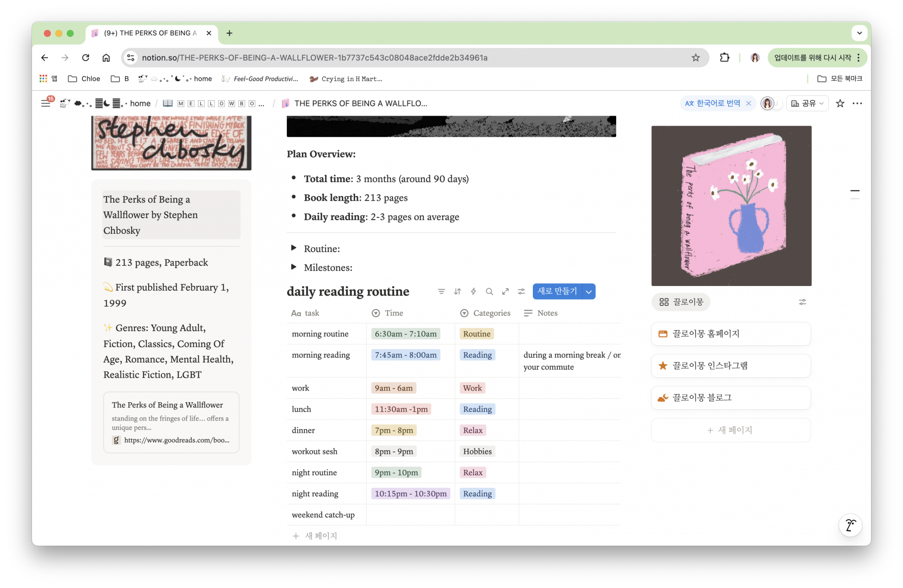Open the Notion sidebar hamburger menu
This screenshot has height=588, width=903.
click(x=46, y=103)
